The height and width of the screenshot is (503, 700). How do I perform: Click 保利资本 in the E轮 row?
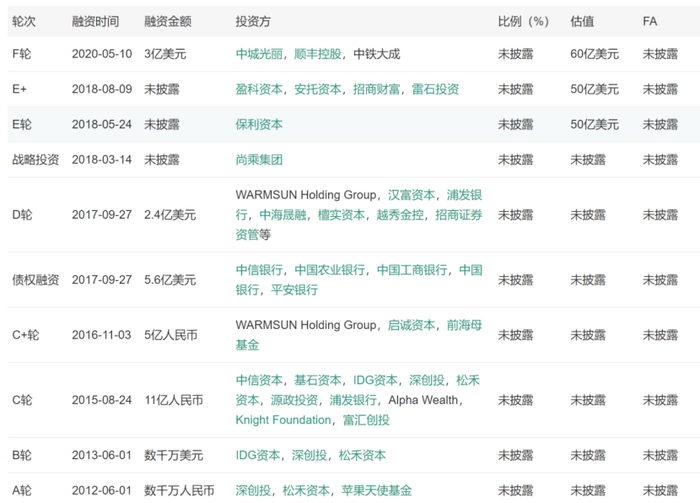click(x=259, y=125)
